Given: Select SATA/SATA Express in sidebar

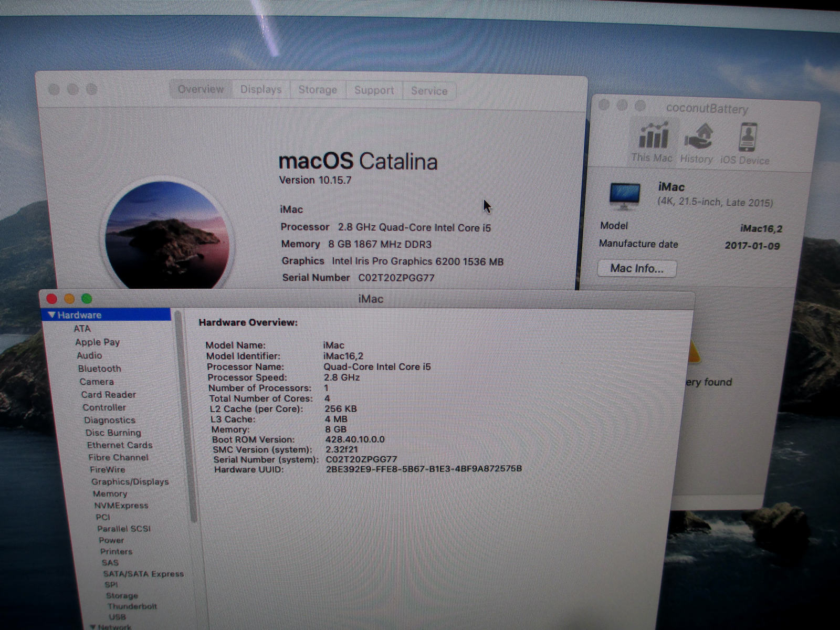Looking at the screenshot, I should pyautogui.click(x=143, y=574).
